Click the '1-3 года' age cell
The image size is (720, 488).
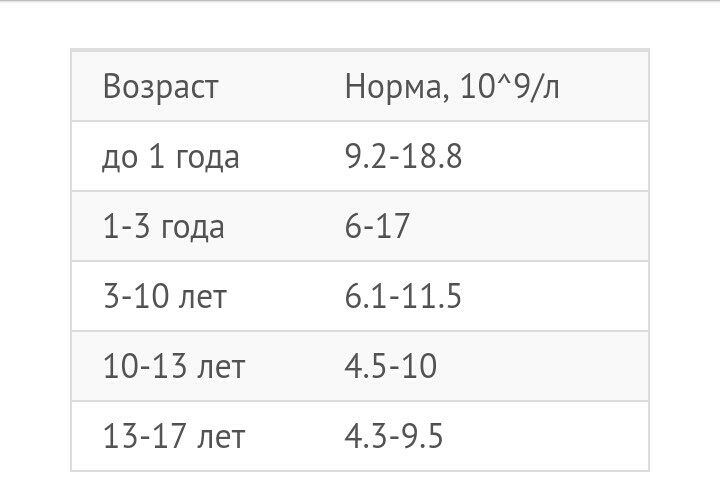point(163,227)
